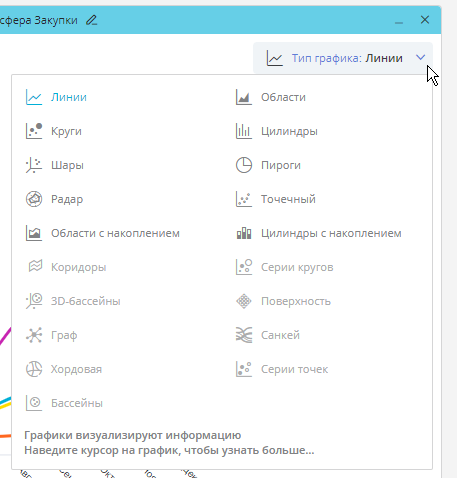Choose the Коридоры chart type
Image resolution: width=457 pixels, height=478 pixels.
tap(66, 267)
